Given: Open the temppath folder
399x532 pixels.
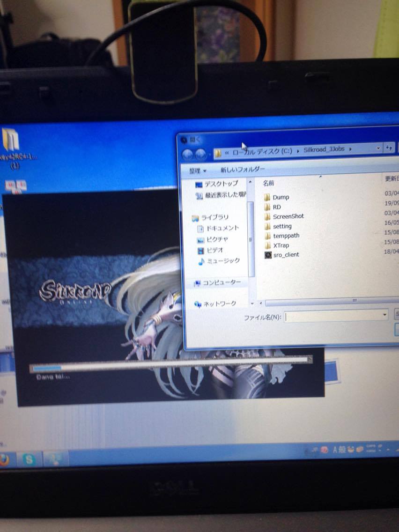Looking at the screenshot, I should tap(282, 236).
